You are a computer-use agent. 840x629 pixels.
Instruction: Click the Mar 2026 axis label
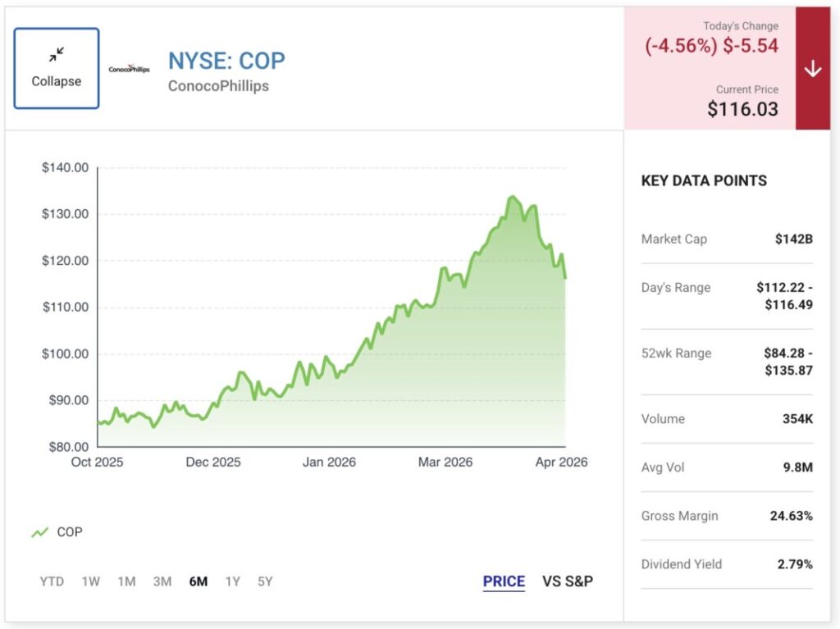445,463
